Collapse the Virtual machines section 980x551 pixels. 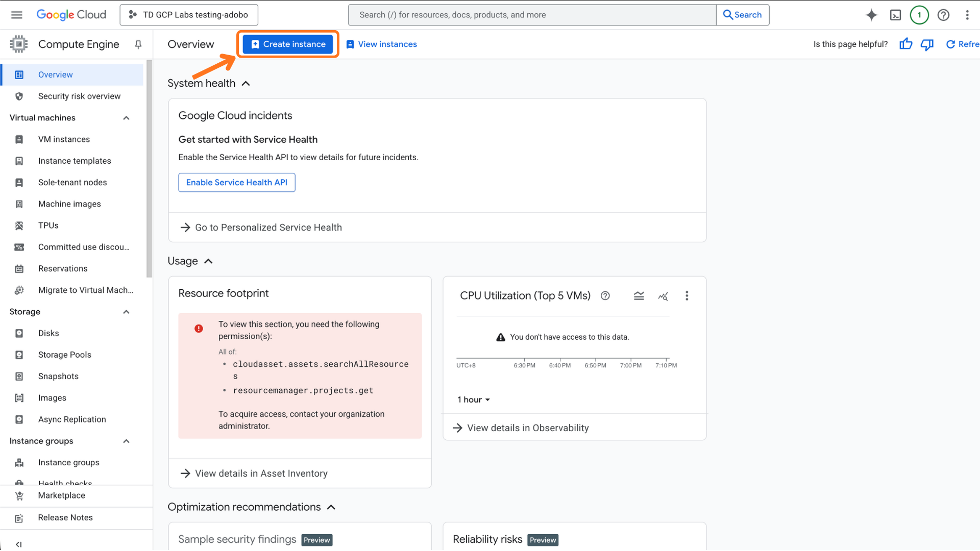click(x=126, y=118)
